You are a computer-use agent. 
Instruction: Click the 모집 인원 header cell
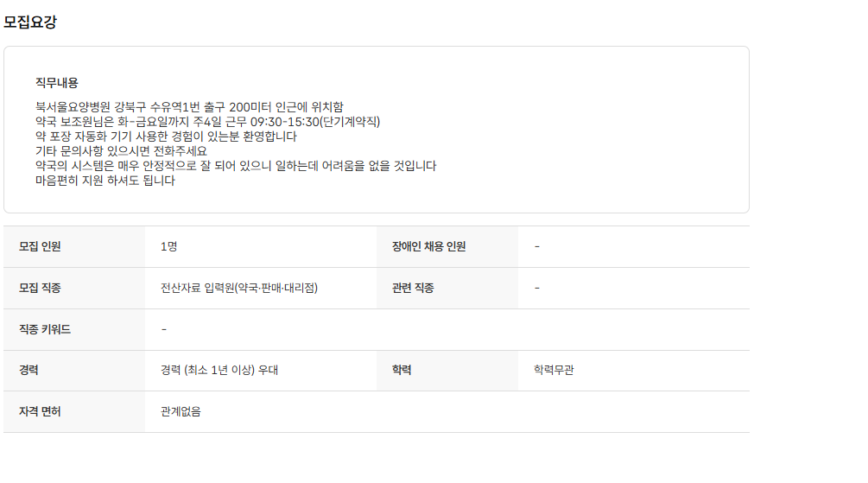pos(40,246)
